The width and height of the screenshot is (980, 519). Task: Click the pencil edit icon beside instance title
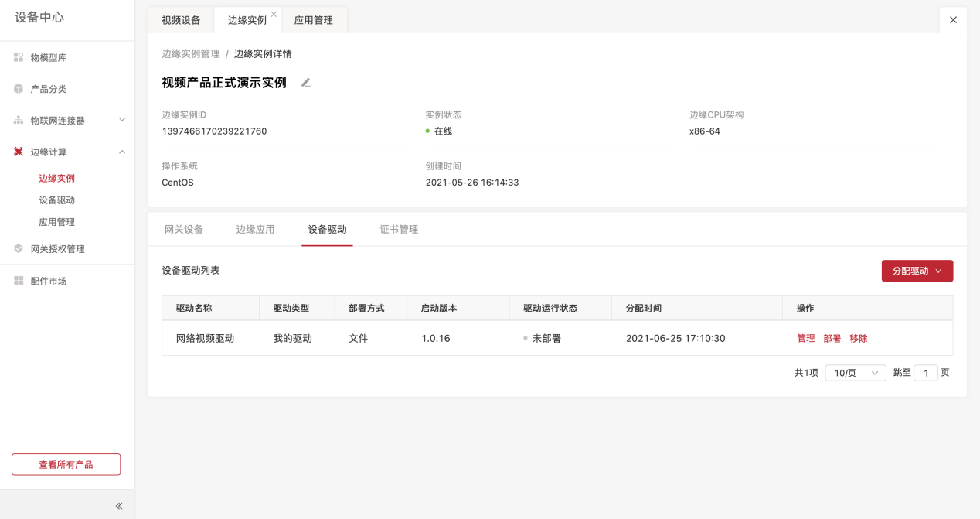click(306, 83)
